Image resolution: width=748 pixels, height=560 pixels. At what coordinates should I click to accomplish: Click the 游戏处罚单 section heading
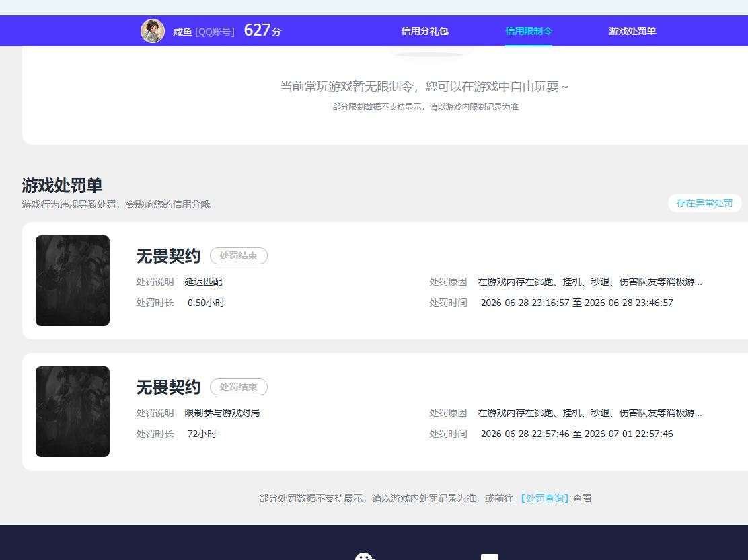(x=62, y=185)
